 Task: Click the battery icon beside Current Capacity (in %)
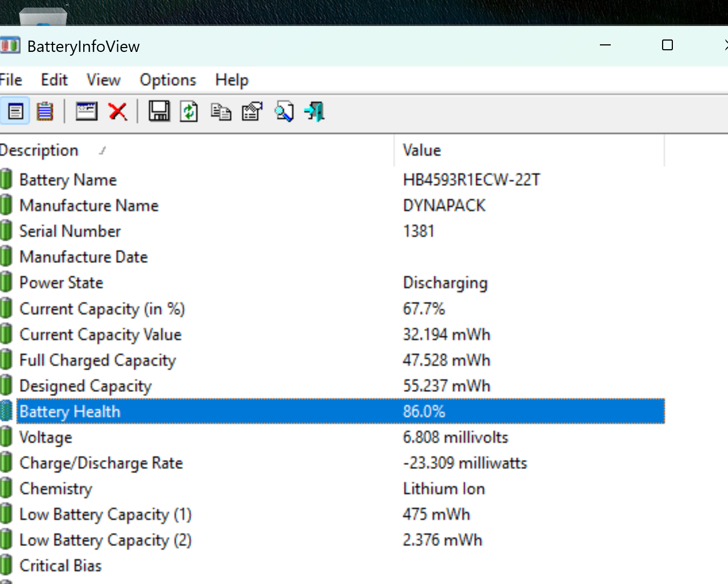click(6, 308)
